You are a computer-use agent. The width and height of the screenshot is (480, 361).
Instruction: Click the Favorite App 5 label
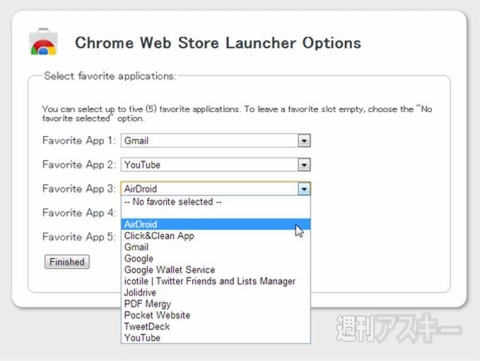[79, 237]
